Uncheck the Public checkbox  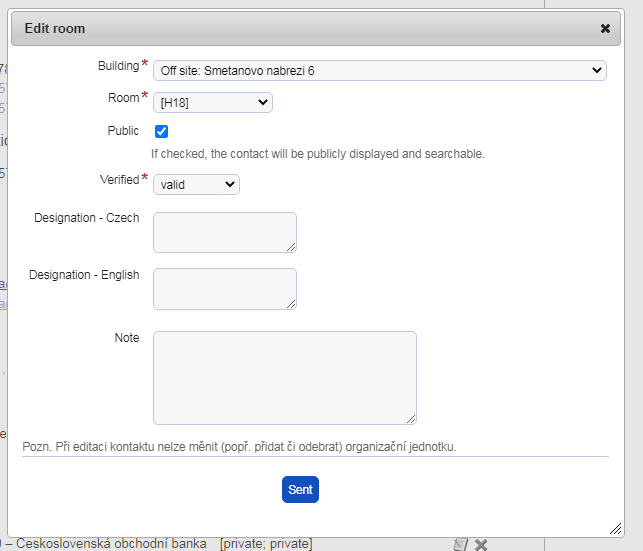161,131
